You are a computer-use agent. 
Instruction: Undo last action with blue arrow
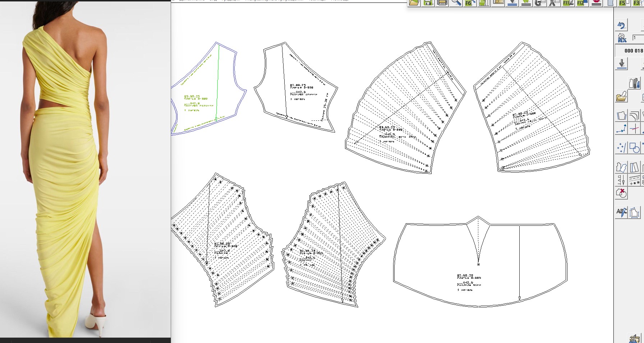click(621, 25)
